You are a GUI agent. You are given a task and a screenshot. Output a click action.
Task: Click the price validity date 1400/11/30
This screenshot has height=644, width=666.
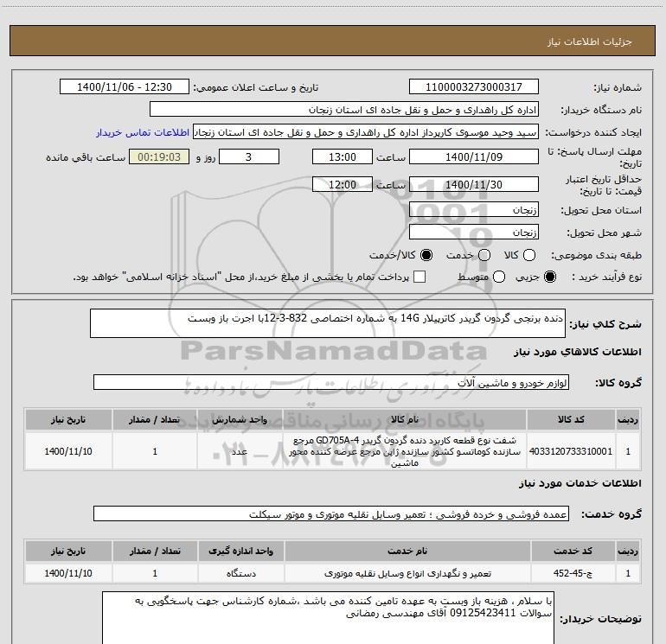(x=474, y=184)
